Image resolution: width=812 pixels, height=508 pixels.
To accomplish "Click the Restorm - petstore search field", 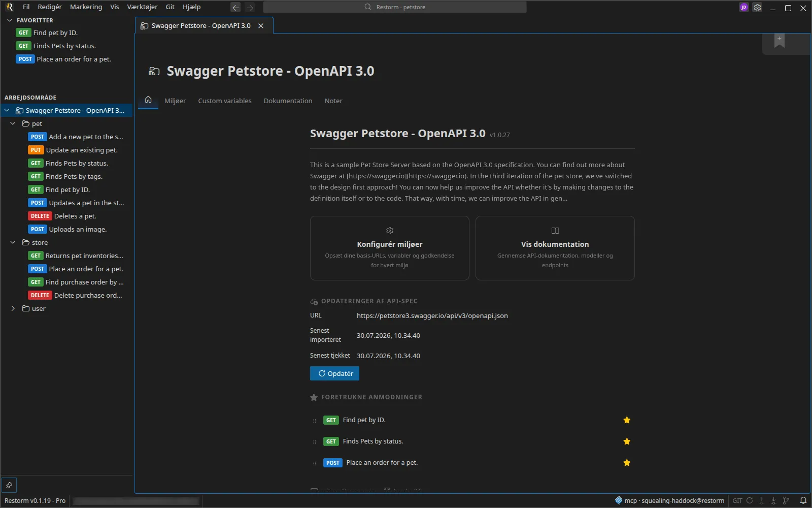I will pyautogui.click(x=395, y=7).
